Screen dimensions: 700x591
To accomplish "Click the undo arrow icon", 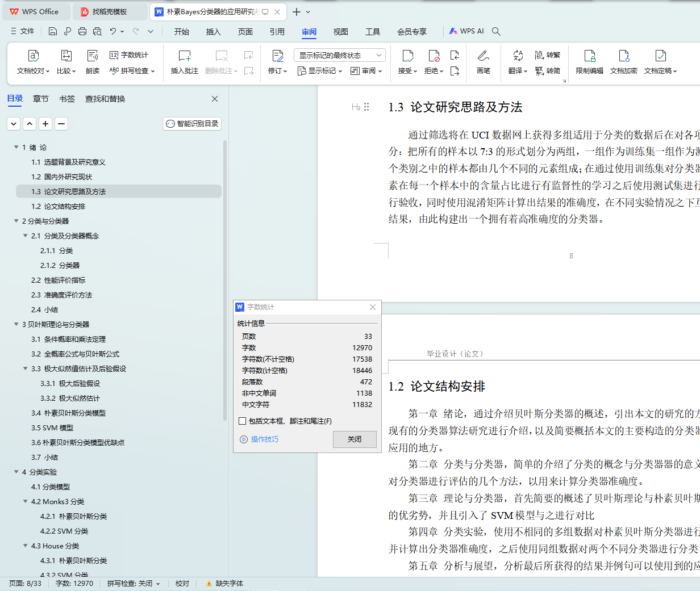I will tap(113, 31).
